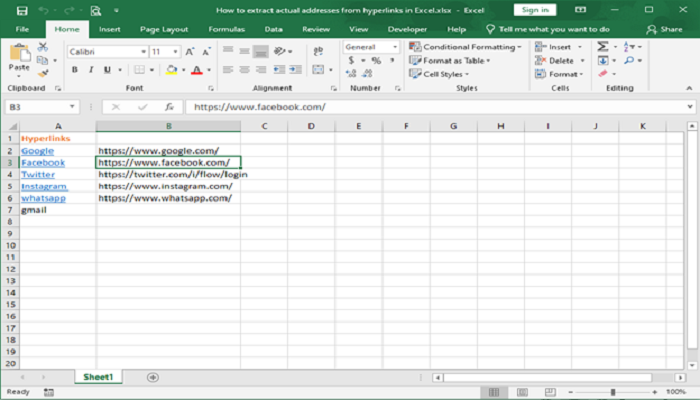Decrease the decimal places
Screen dimensions: 700x400
367,73
